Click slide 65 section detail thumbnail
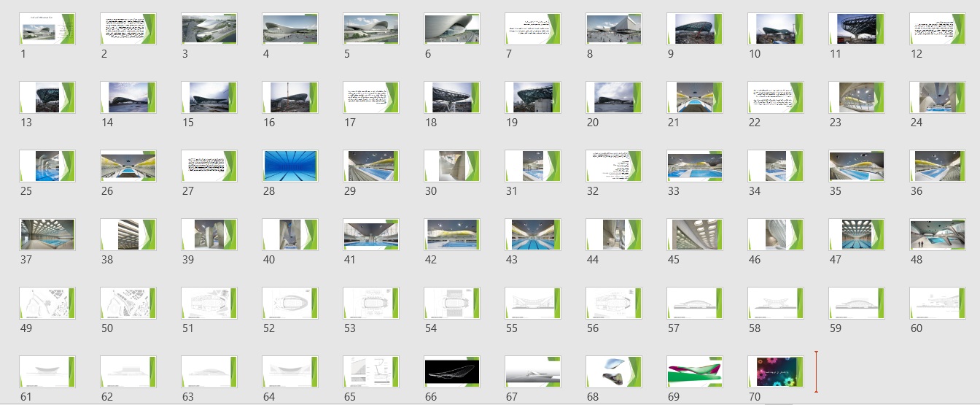This screenshot has width=980, height=405. (x=371, y=372)
